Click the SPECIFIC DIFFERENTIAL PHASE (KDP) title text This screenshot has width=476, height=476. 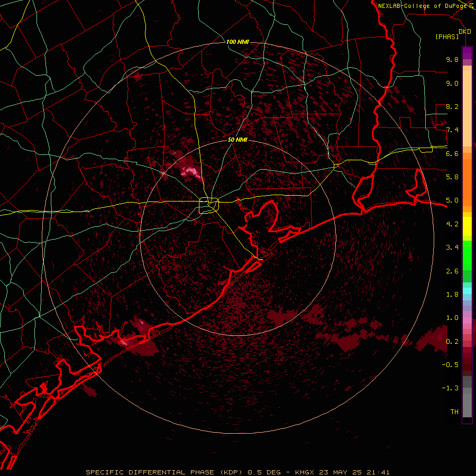tap(164, 472)
